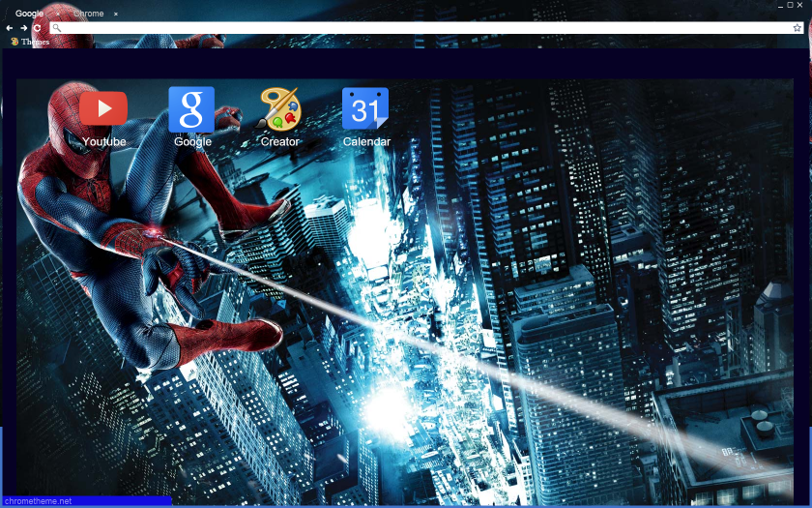Switch to the Google tab

(x=30, y=14)
